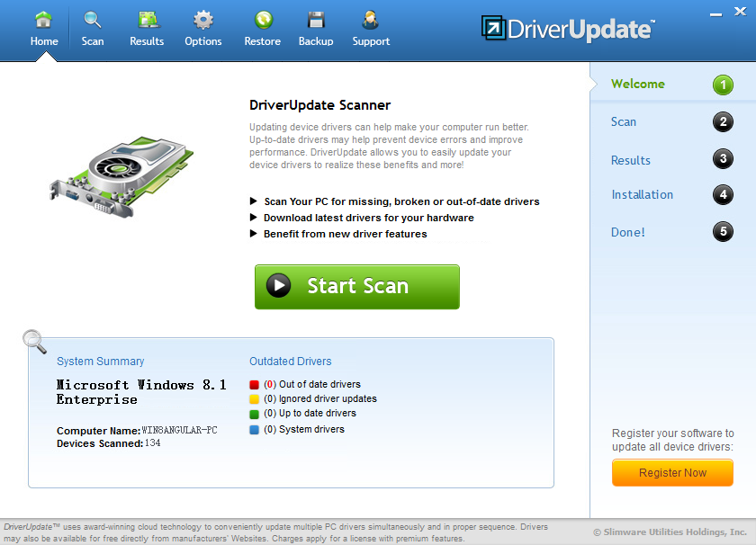
Task: Click 'Register your software to update' text
Action: pyautogui.click(x=672, y=440)
